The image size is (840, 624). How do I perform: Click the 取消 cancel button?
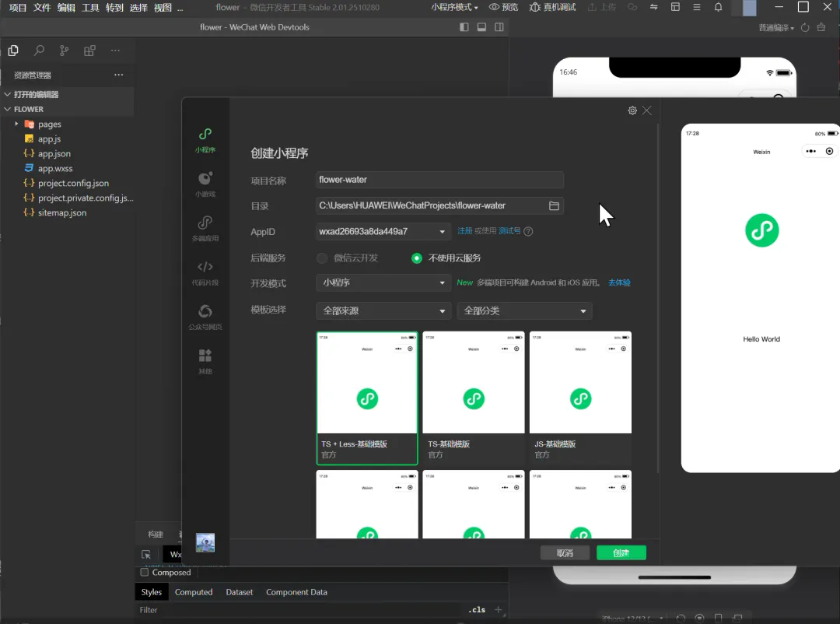(x=565, y=553)
